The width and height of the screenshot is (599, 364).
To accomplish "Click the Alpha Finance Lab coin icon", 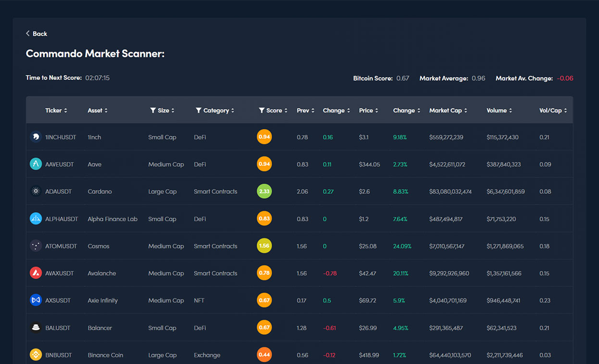I will pos(36,218).
